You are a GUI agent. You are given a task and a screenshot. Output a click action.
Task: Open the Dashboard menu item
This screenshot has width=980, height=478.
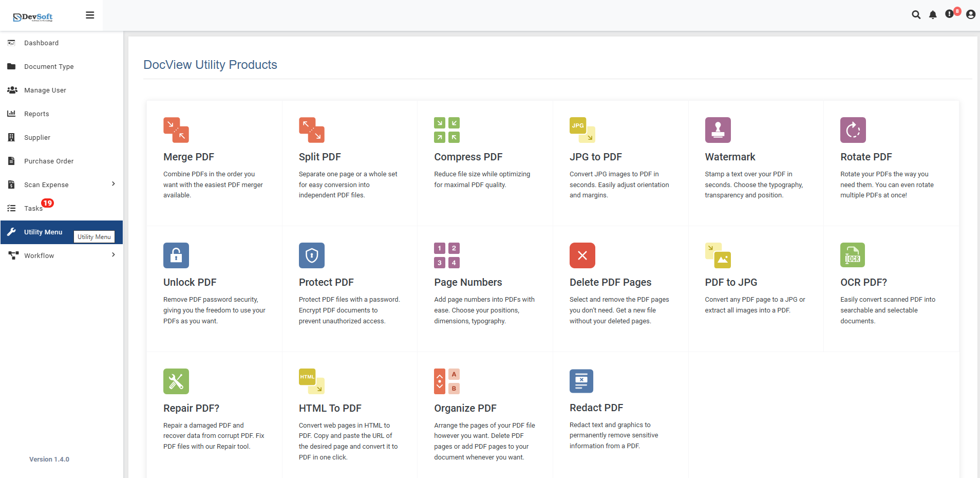[41, 43]
